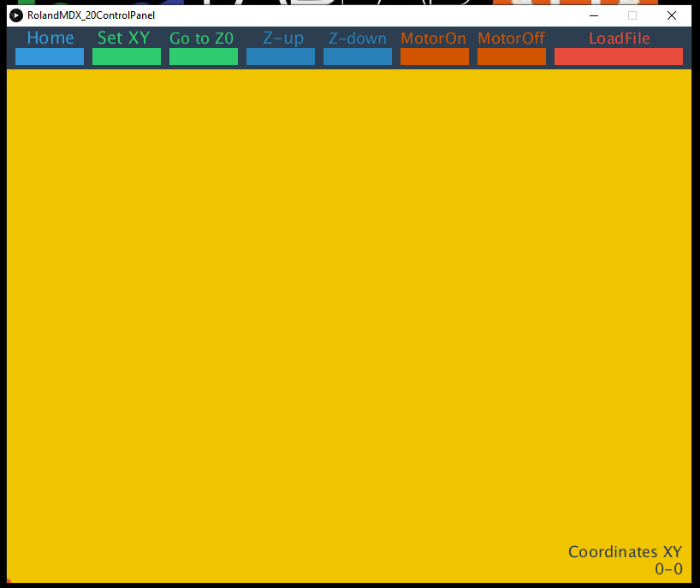700x588 pixels.
Task: Click the red LoadFile button
Action: [x=619, y=56]
